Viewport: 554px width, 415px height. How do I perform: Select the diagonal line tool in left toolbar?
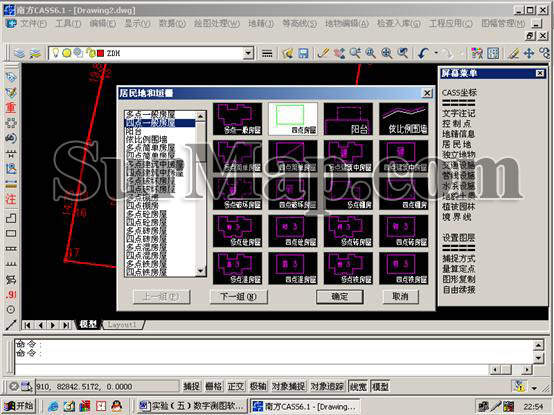click(x=11, y=325)
